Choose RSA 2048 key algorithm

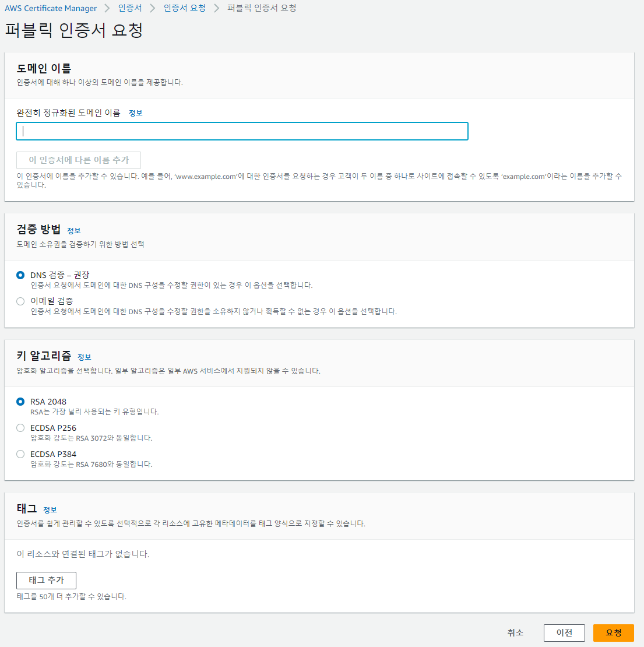click(x=20, y=402)
